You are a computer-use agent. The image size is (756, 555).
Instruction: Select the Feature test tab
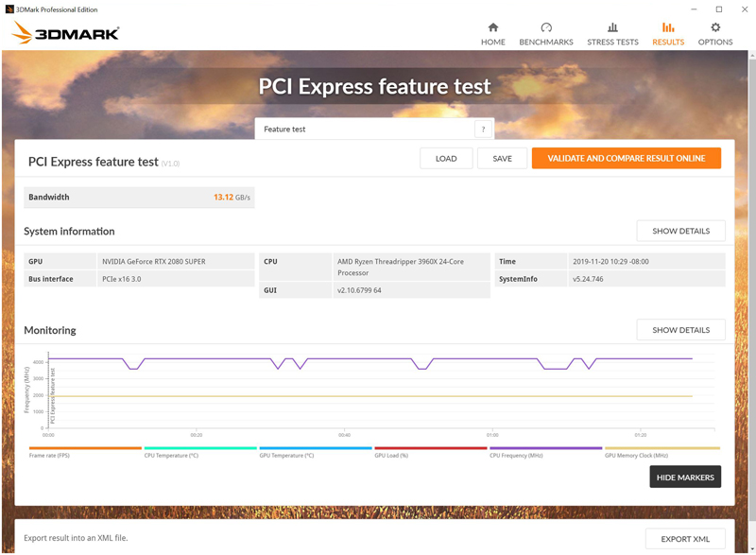tap(364, 130)
